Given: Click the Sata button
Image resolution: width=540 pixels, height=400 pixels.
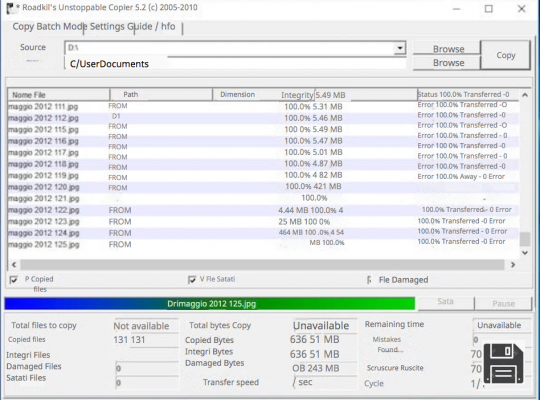Looking at the screenshot, I should pos(445,302).
